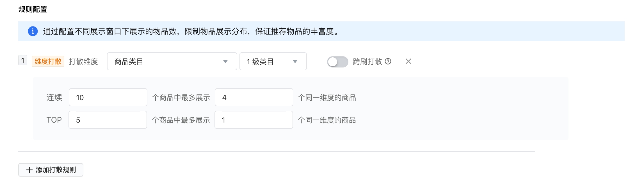Delete rule 1 with the X icon

pos(408,61)
